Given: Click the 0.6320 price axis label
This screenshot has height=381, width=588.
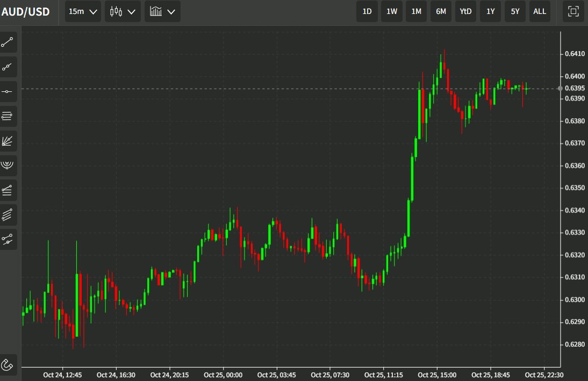Looking at the screenshot, I should (575, 255).
